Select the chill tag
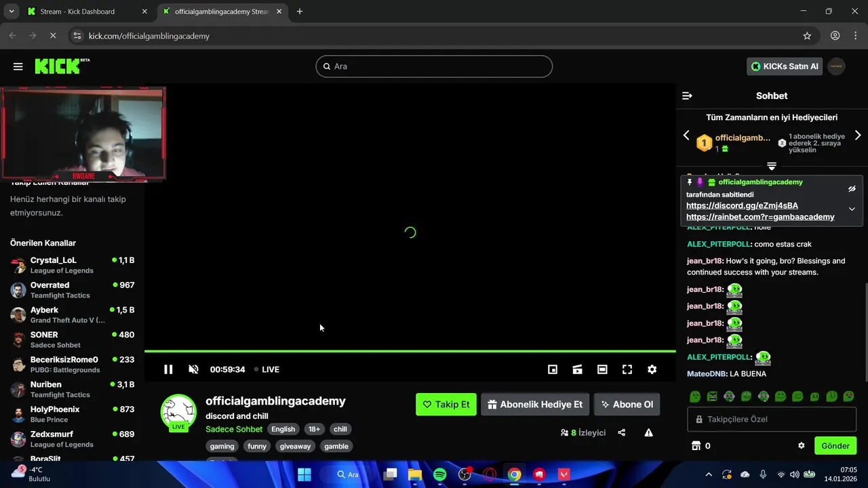Viewport: 868px width, 488px height. click(340, 429)
